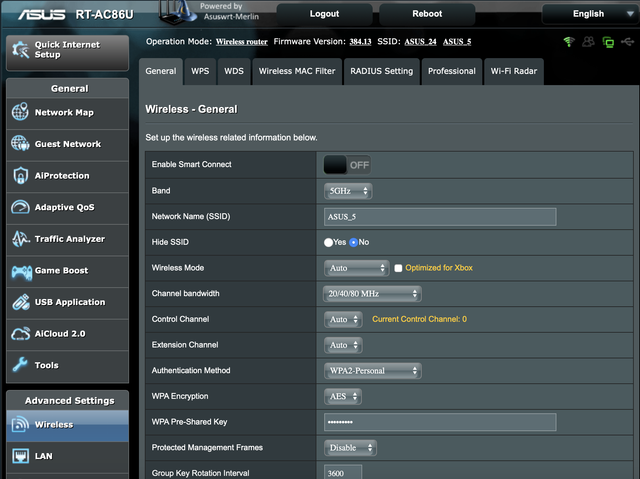The image size is (640, 479).
Task: Select No for Hide SSID
Action: [353, 242]
